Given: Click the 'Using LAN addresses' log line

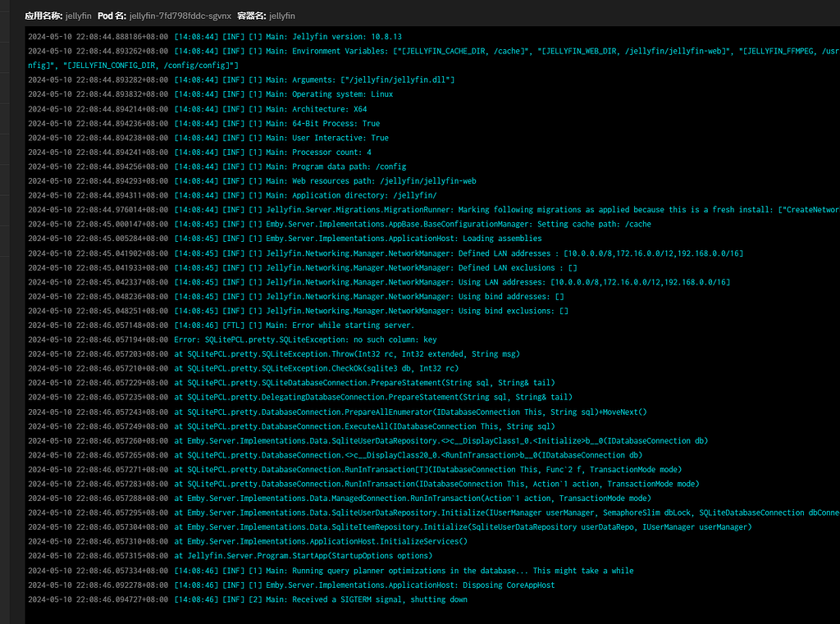Looking at the screenshot, I should 379,282.
